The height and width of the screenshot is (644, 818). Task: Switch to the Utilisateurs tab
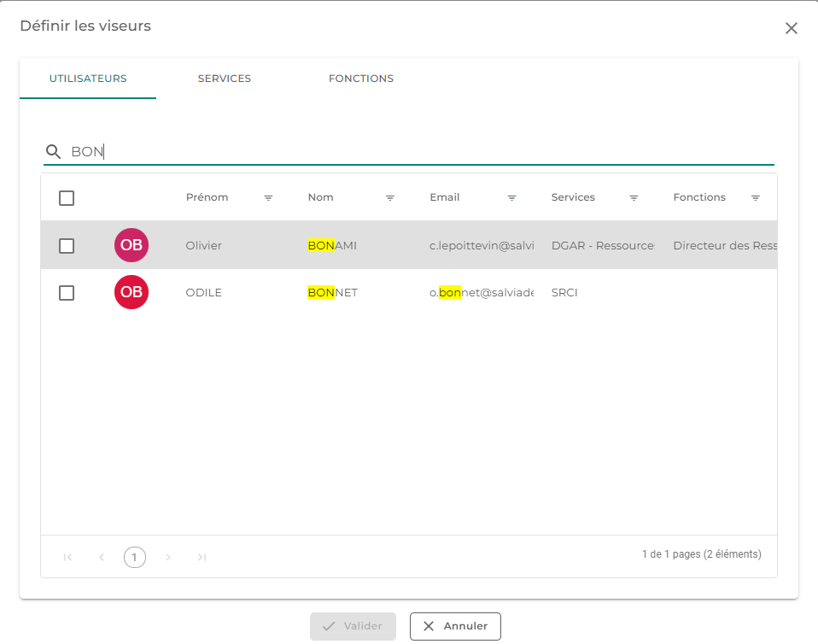point(88,79)
